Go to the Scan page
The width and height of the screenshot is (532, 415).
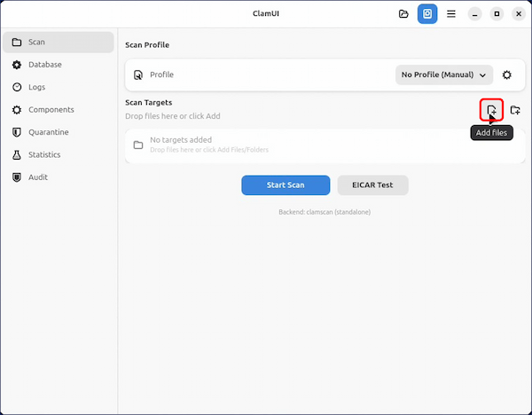[x=59, y=42]
